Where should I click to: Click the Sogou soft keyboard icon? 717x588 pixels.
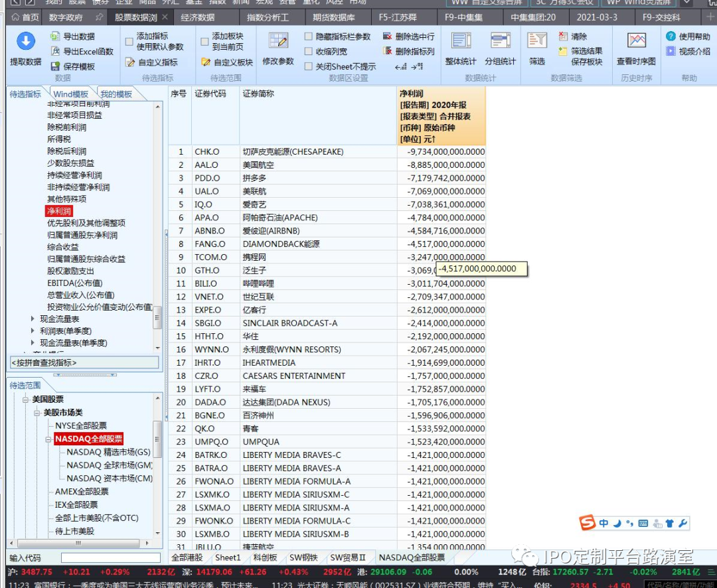(x=643, y=523)
